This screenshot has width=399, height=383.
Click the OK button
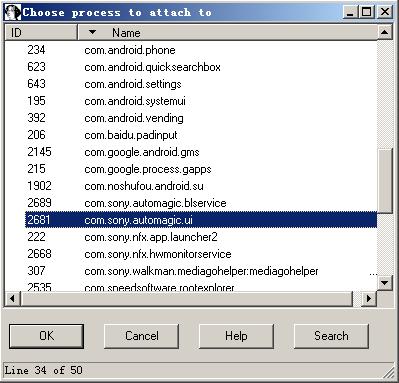(x=46, y=336)
